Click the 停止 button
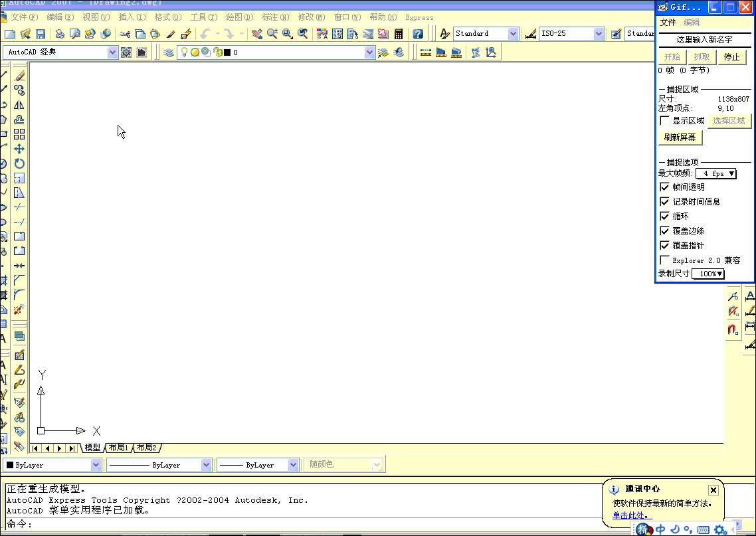Screen dimensions: 756x536 [x=732, y=57]
